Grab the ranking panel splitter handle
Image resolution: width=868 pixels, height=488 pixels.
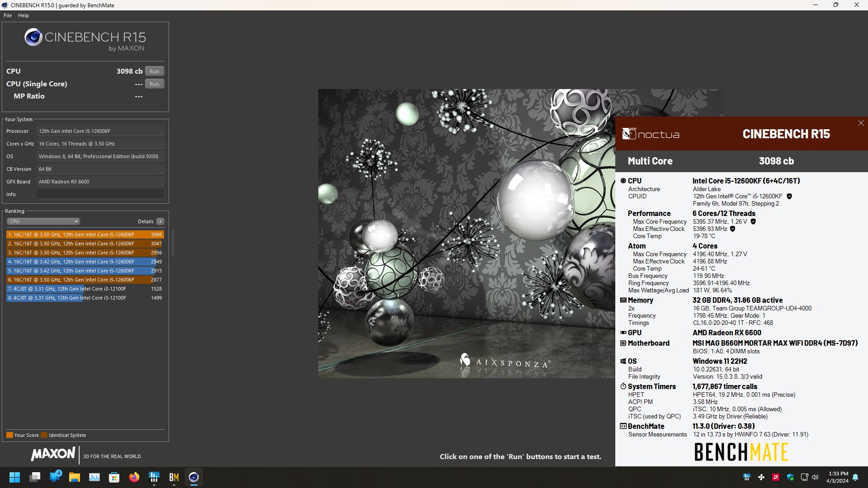click(x=173, y=243)
